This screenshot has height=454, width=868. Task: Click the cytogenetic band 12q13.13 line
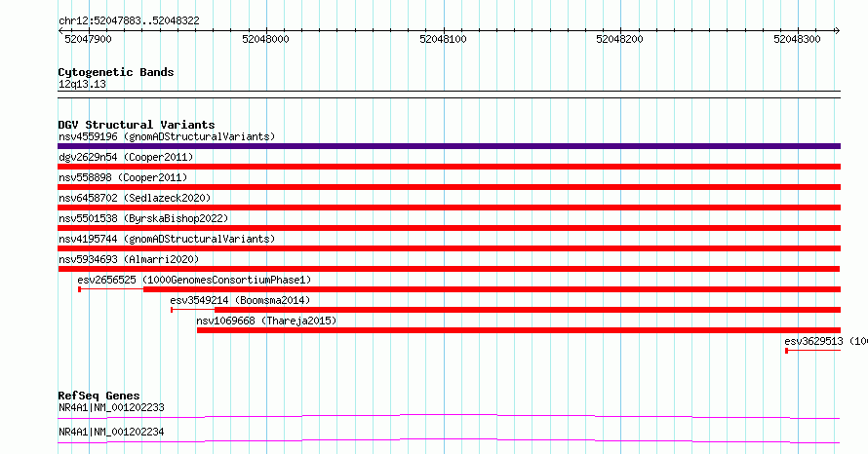click(x=449, y=95)
